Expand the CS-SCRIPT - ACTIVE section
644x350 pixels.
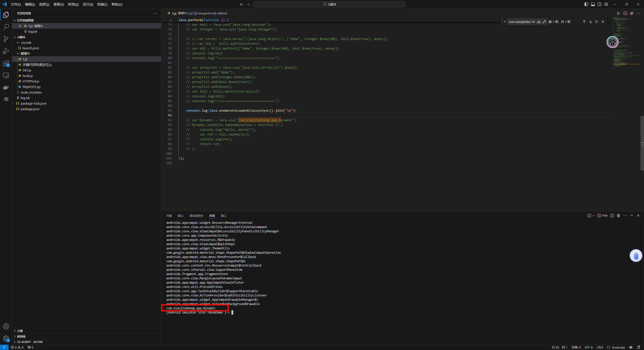pyautogui.click(x=30, y=342)
